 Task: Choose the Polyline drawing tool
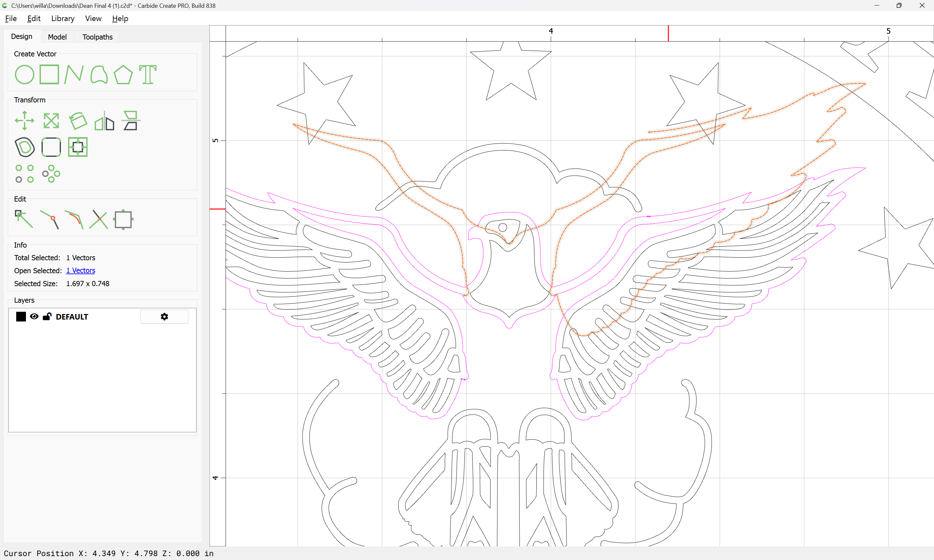pyautogui.click(x=74, y=74)
